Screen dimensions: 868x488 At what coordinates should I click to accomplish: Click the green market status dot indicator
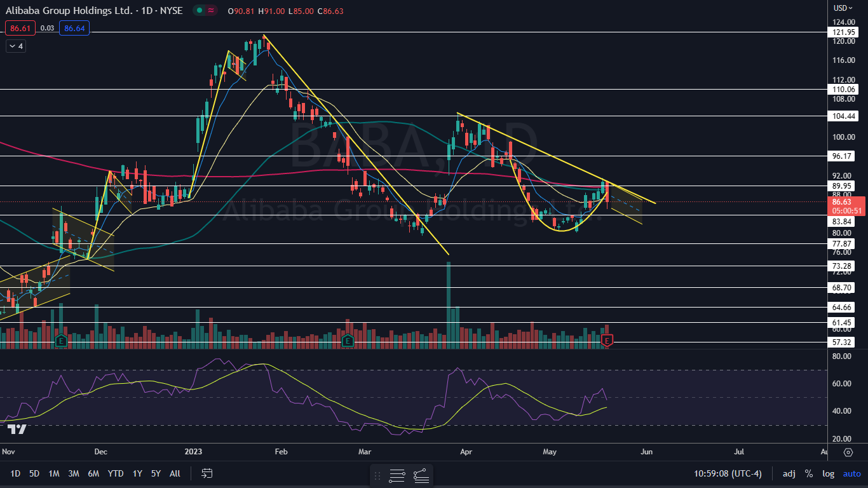click(x=200, y=10)
